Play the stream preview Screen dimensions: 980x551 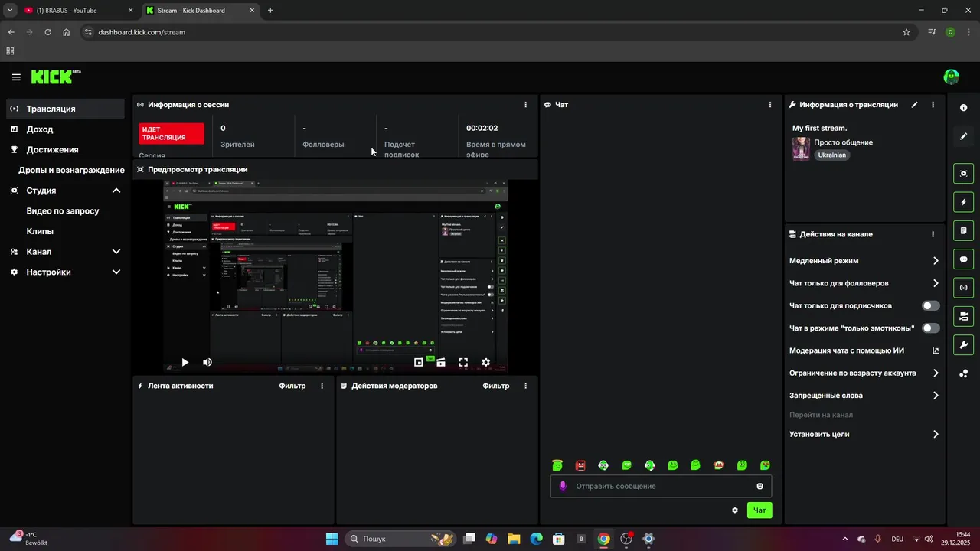coord(185,362)
